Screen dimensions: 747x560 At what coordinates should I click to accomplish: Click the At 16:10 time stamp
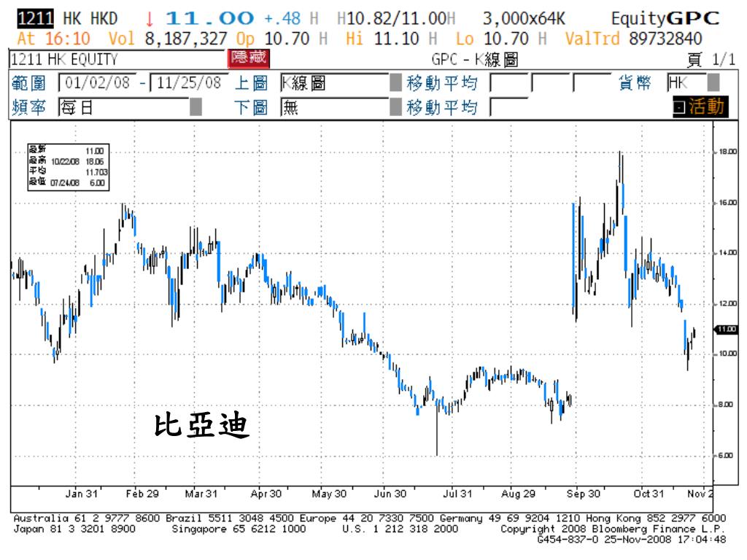53,39
